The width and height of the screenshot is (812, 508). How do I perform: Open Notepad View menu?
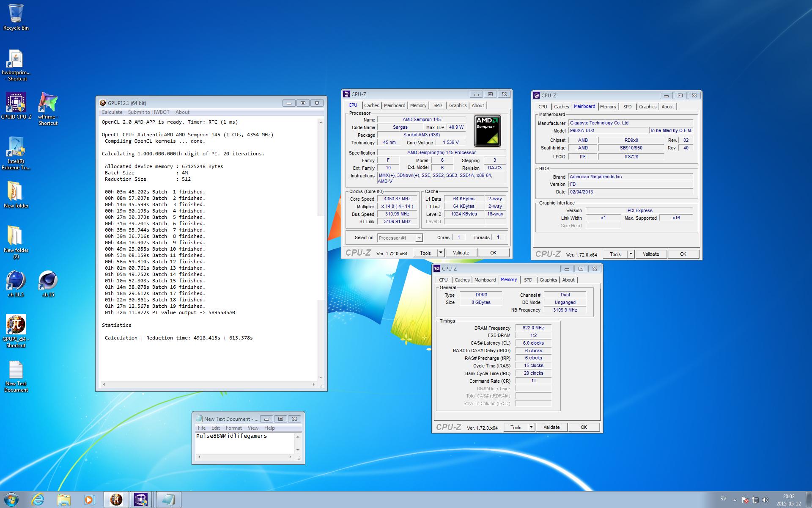(x=253, y=428)
